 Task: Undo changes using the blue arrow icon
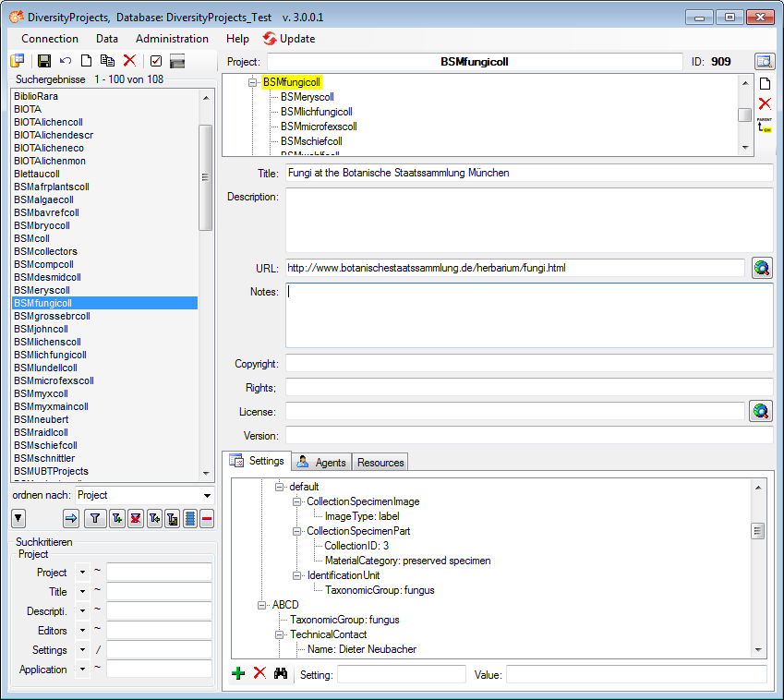coord(66,61)
